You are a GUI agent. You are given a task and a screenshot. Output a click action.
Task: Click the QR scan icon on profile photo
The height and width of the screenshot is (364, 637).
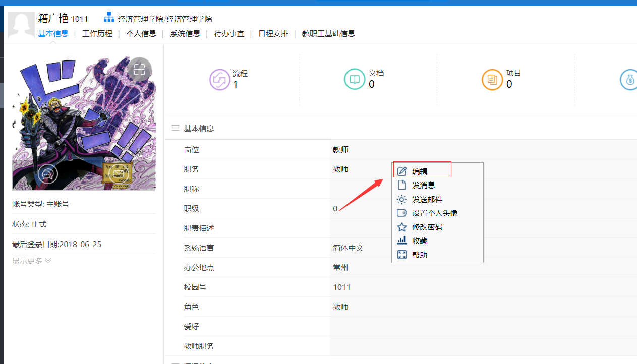point(140,70)
